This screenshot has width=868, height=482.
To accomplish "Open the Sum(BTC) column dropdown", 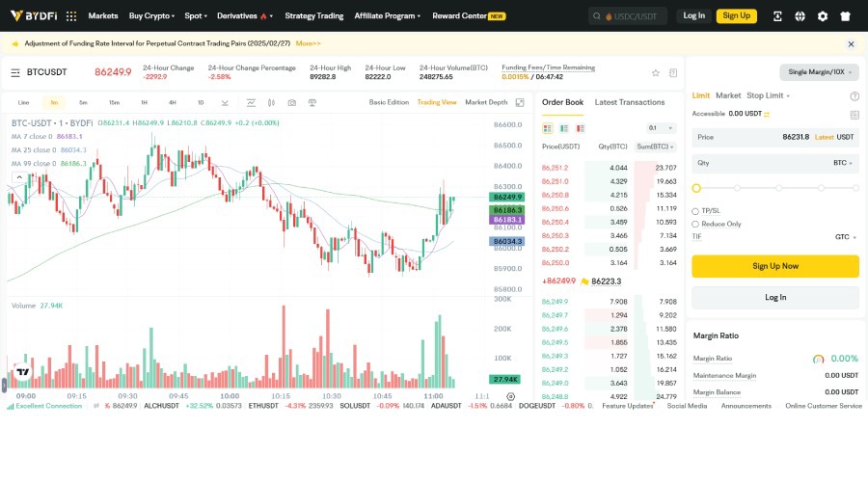I will (655, 147).
